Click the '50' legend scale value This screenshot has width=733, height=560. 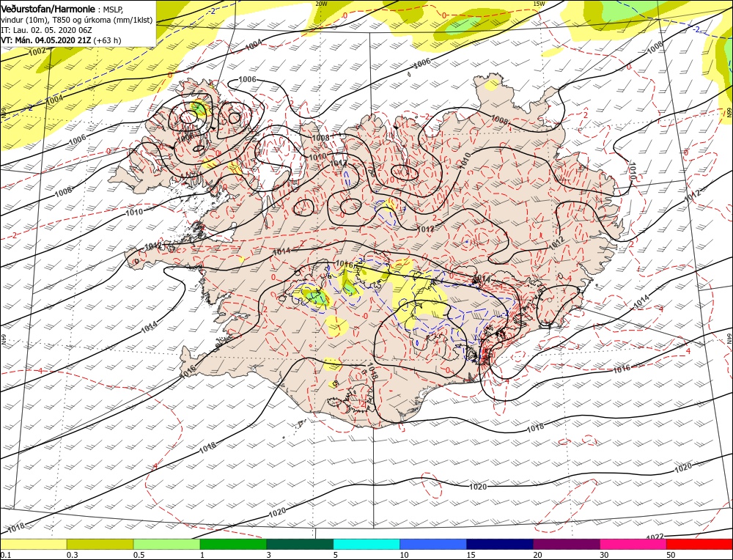click(671, 554)
